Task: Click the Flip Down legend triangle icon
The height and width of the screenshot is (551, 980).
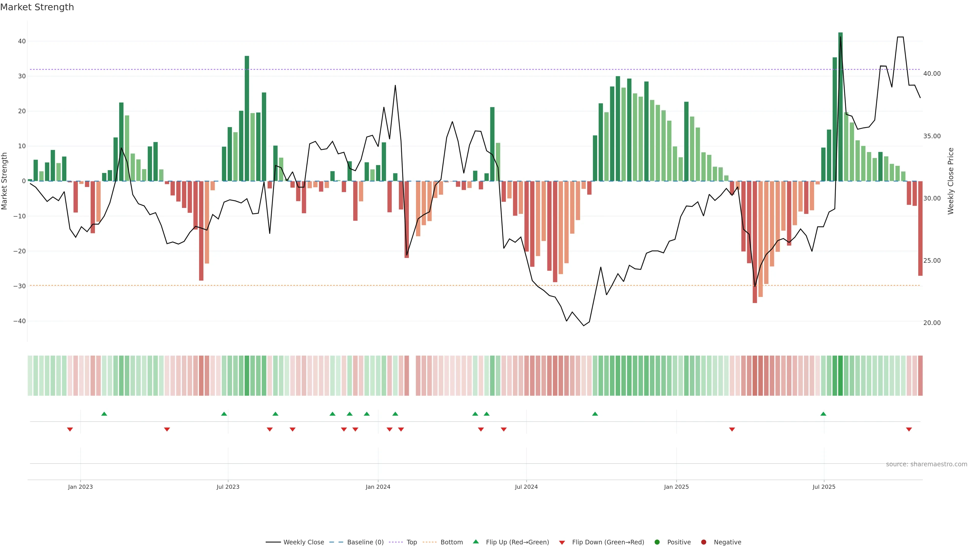Action: pyautogui.click(x=562, y=542)
